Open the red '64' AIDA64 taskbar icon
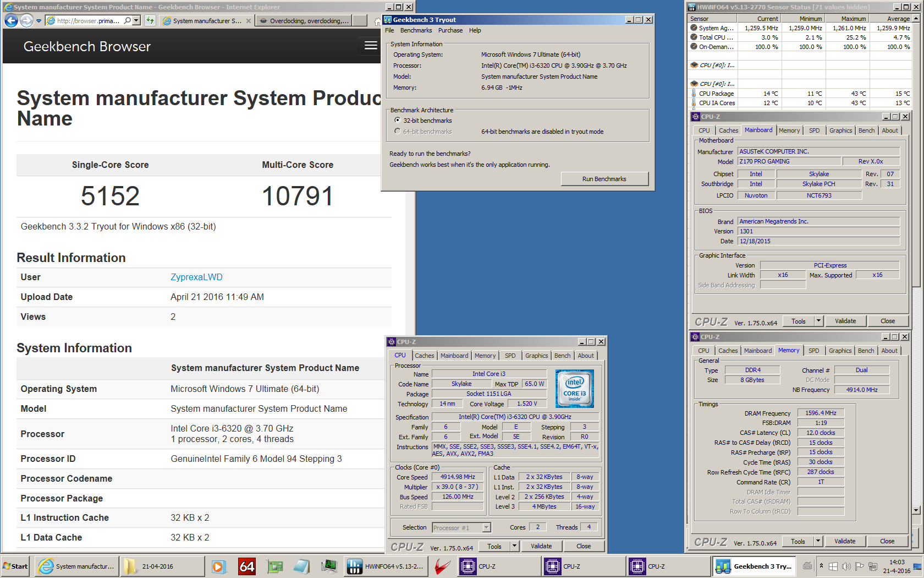The image size is (924, 578). click(x=247, y=566)
